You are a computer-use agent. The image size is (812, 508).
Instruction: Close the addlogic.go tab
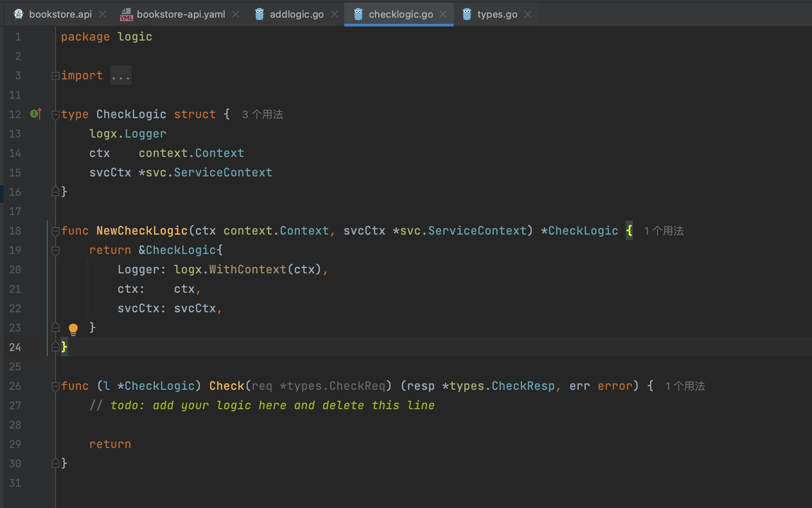point(335,14)
